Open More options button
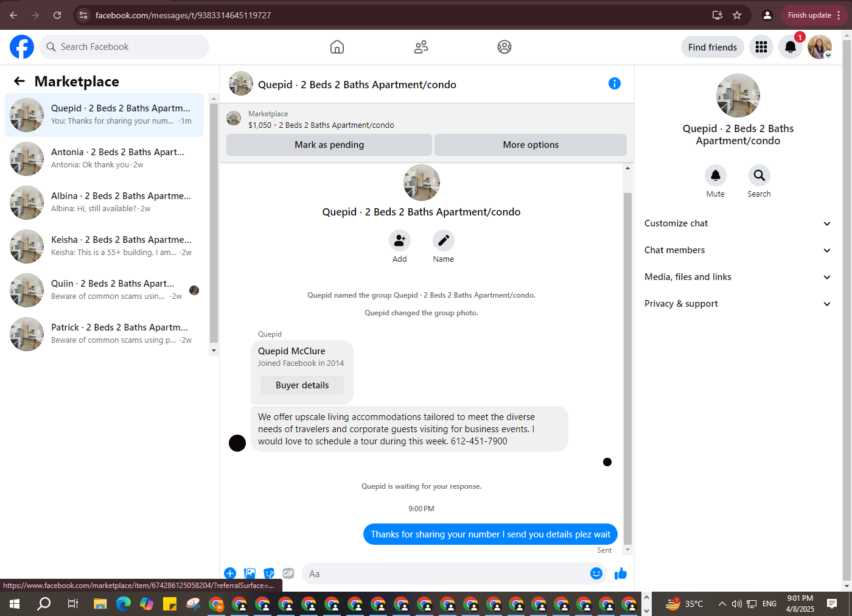This screenshot has width=852, height=616. 531,145
